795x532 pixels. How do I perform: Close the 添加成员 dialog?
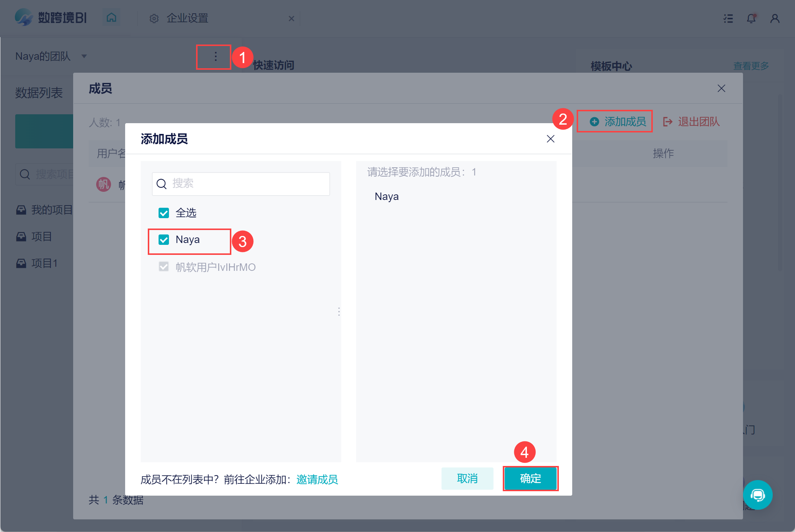click(550, 139)
